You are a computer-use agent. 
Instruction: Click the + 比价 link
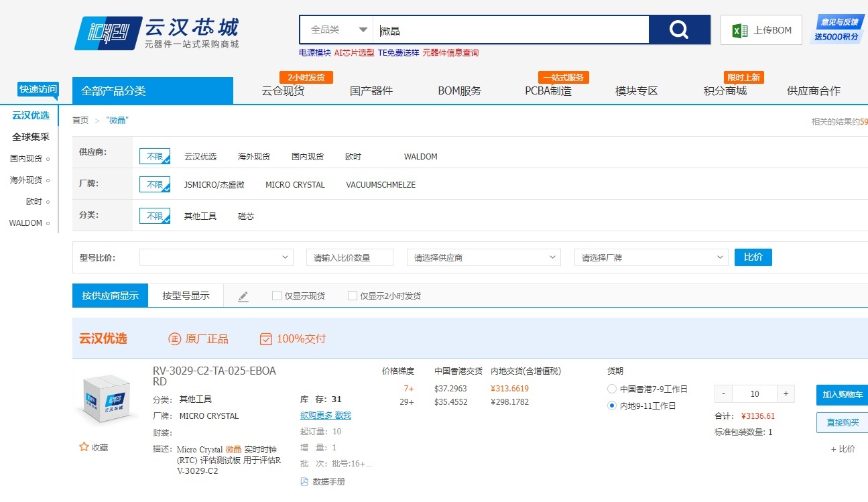(843, 449)
